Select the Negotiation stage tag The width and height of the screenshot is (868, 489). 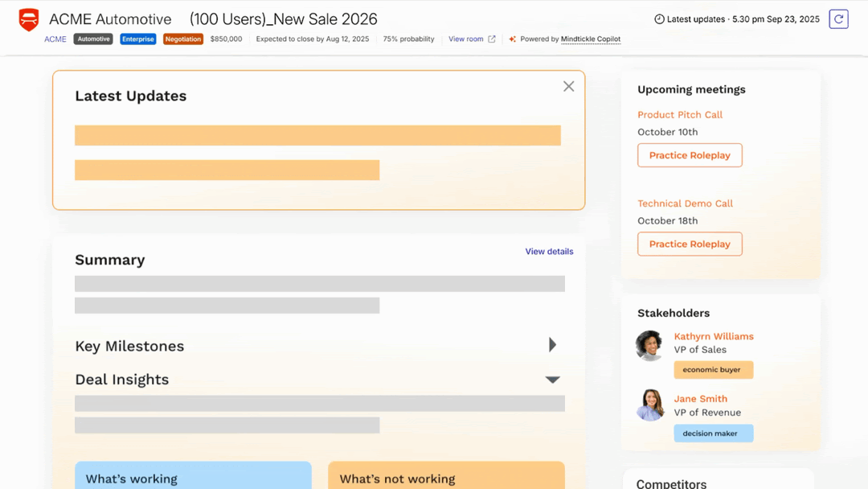click(182, 39)
